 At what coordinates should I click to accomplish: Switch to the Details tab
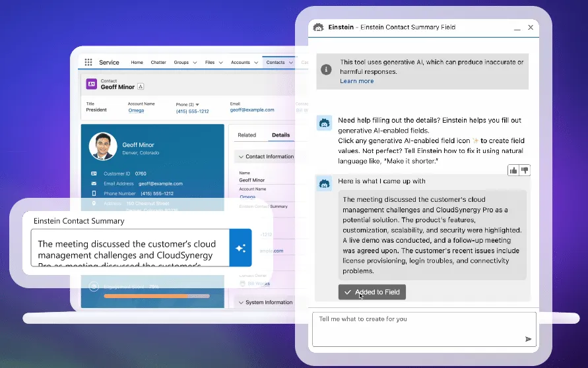coord(281,135)
